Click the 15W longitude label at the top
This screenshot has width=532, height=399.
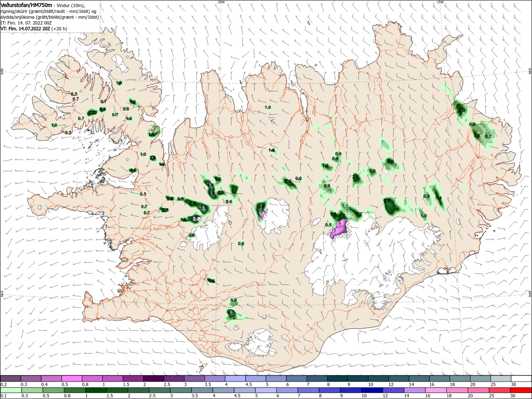(x=440, y=2)
